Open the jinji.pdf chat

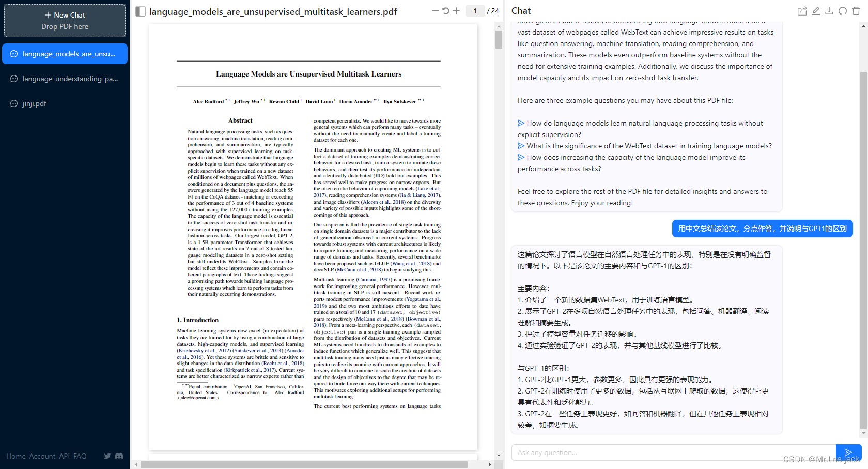pyautogui.click(x=65, y=103)
